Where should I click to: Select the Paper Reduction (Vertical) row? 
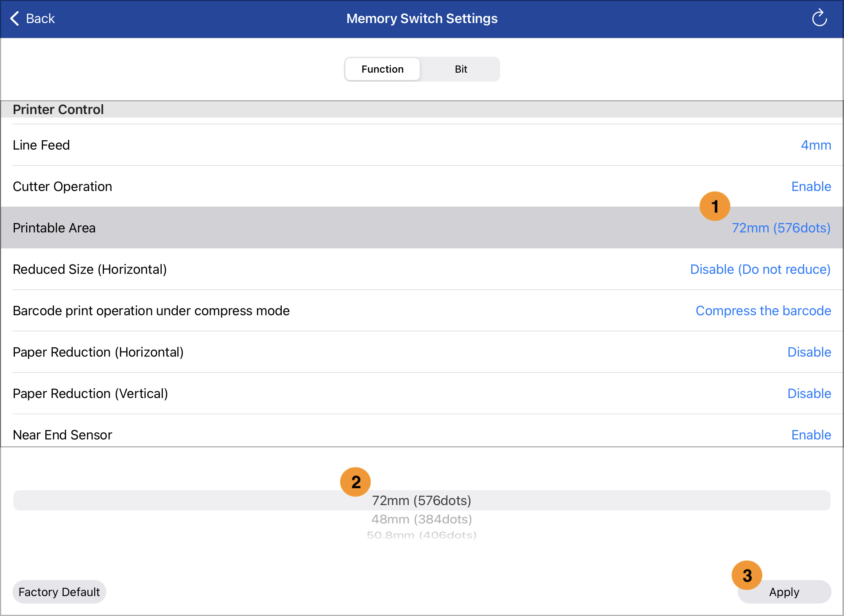tap(422, 393)
